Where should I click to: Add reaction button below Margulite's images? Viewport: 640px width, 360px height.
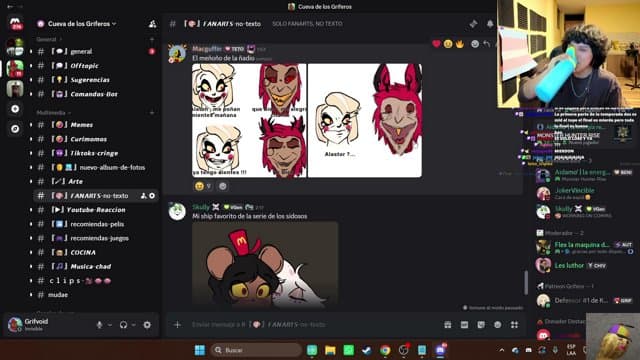[x=222, y=186]
